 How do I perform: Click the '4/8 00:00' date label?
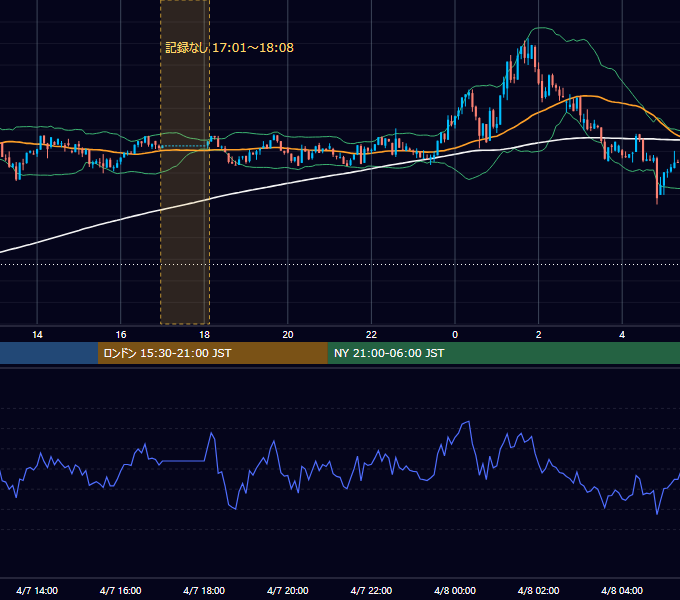pos(455,590)
